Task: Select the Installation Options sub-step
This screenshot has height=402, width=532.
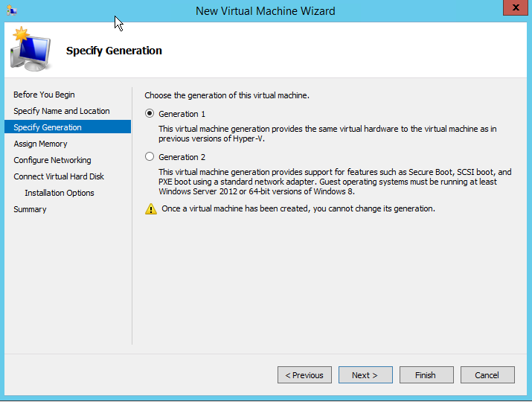Action: pos(60,193)
